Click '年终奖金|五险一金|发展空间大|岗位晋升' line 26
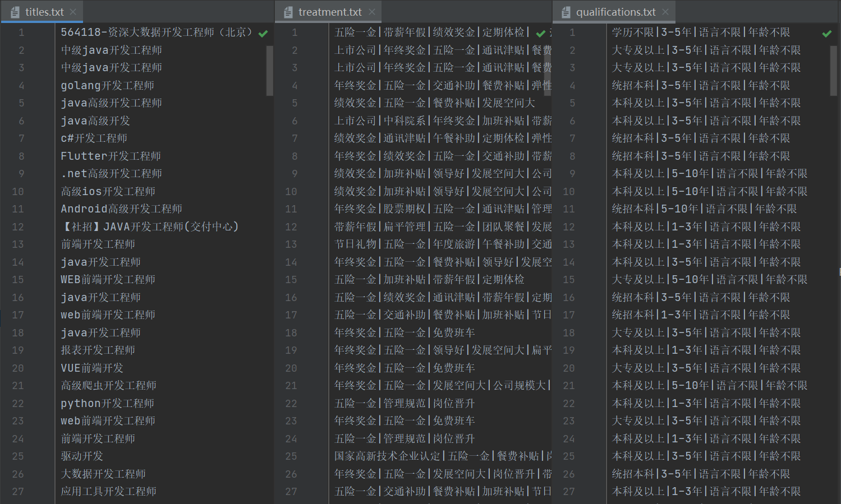The image size is (841, 504). pyautogui.click(x=443, y=474)
